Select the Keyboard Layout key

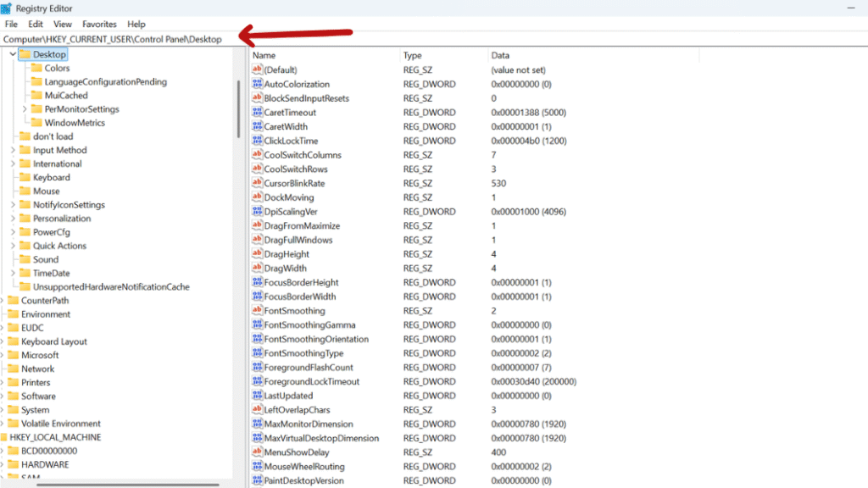53,341
